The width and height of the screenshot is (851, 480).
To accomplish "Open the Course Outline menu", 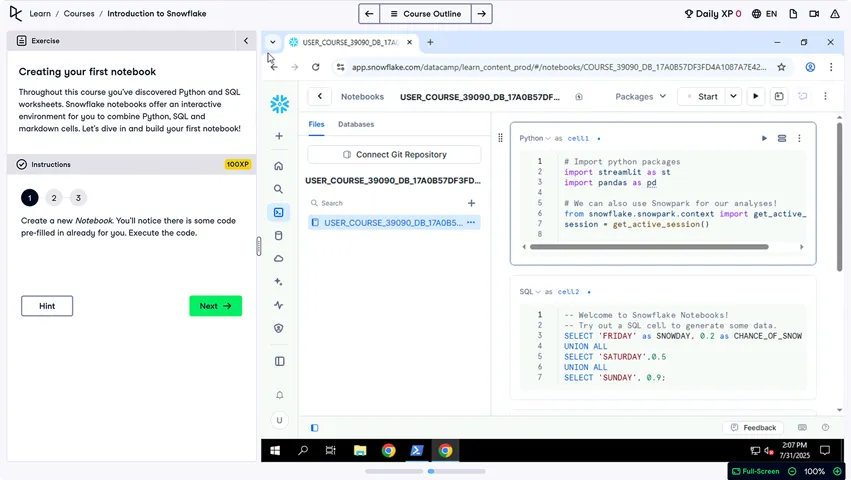I will pos(426,14).
